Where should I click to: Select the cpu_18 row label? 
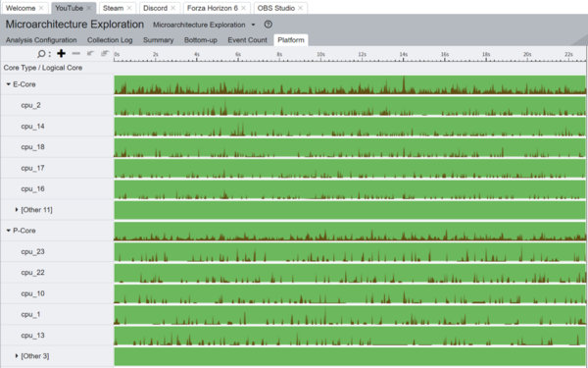[32, 147]
